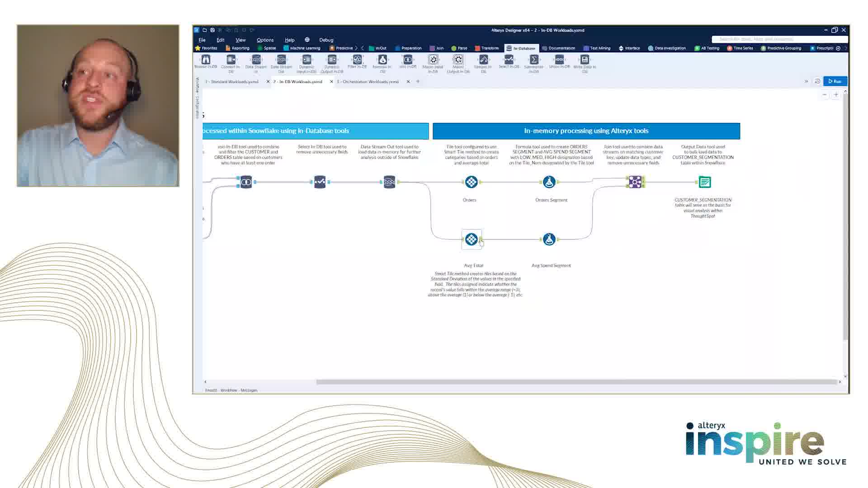The image size is (868, 488).
Task: Choose the Dynamic Output In-DB tool
Action: [332, 64]
